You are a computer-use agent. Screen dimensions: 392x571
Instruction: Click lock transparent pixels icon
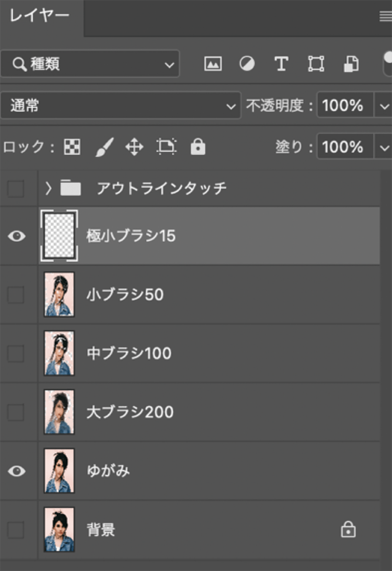click(x=72, y=147)
